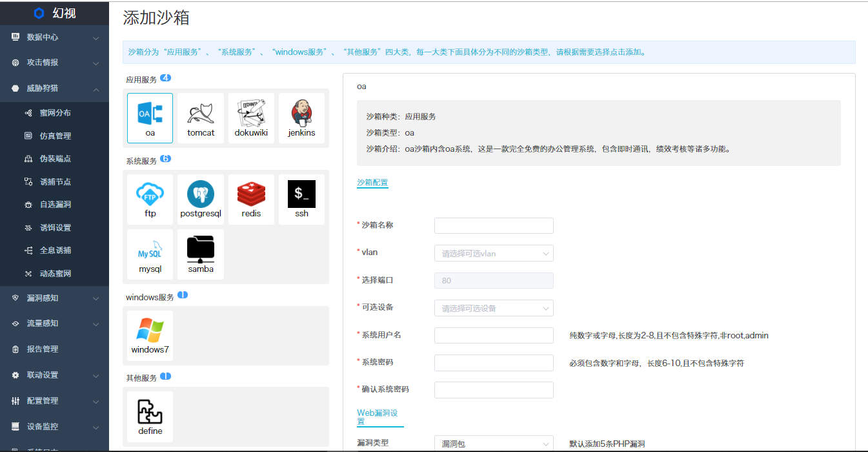Click the 其他服务 count badge 1

pyautogui.click(x=165, y=376)
